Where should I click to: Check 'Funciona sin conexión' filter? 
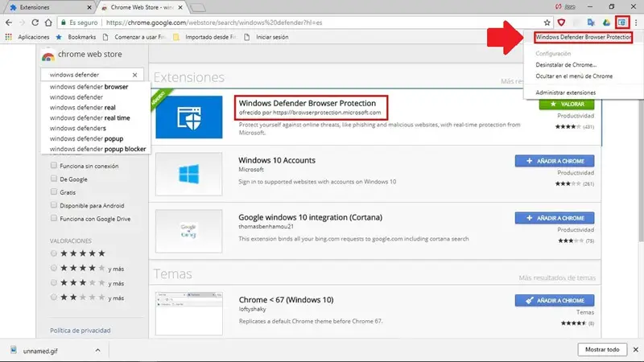pyautogui.click(x=54, y=166)
